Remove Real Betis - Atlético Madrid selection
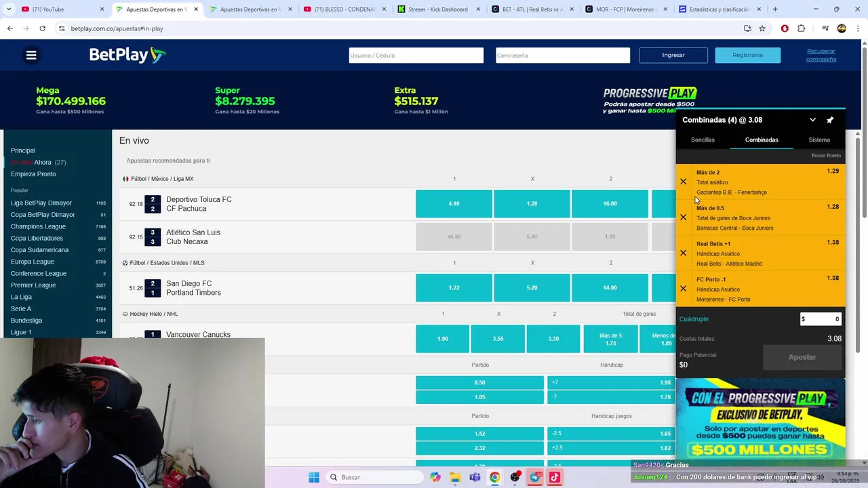 (x=683, y=253)
